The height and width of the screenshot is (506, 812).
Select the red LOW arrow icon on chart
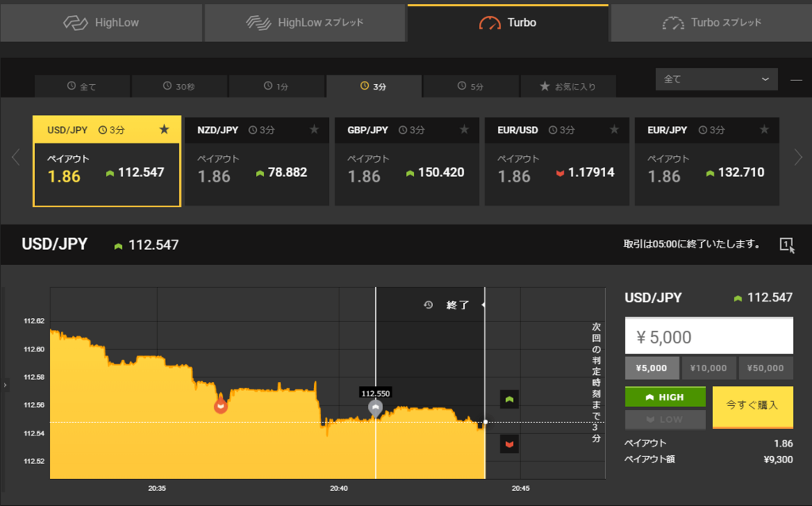coord(507,444)
